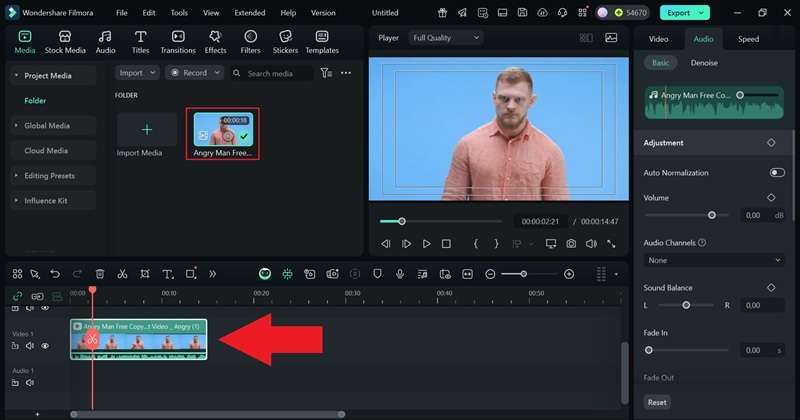The image size is (800, 420).
Task: Open the Stock Media tab
Action: coord(65,42)
